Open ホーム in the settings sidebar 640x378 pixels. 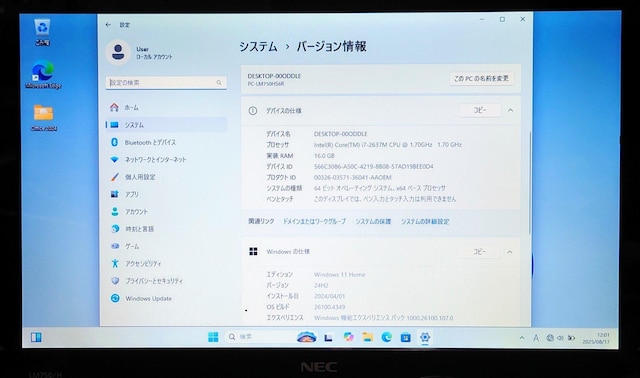166,107
